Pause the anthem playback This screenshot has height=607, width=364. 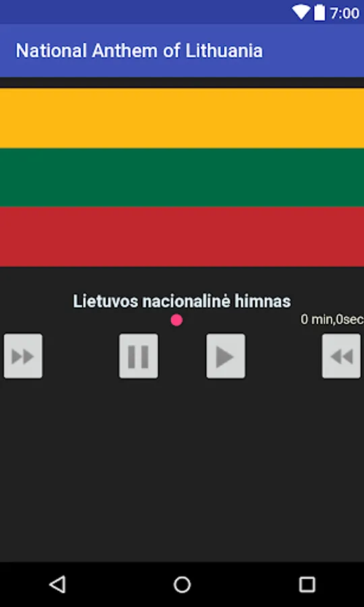click(138, 355)
